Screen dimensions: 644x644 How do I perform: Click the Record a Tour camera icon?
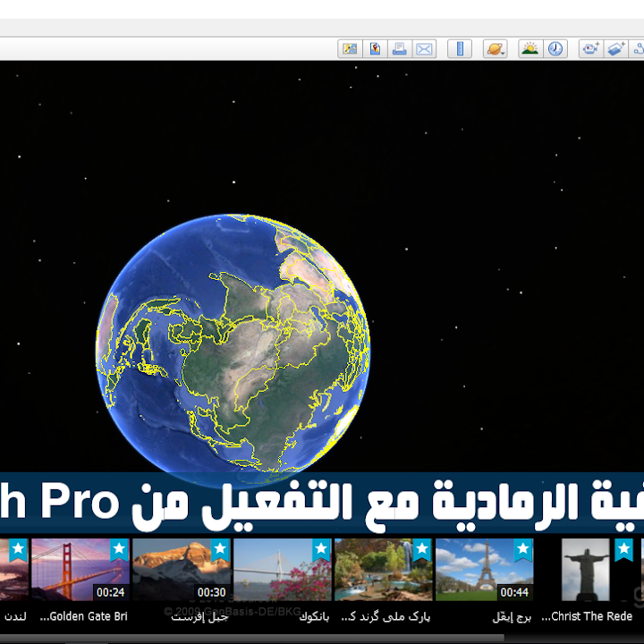591,49
